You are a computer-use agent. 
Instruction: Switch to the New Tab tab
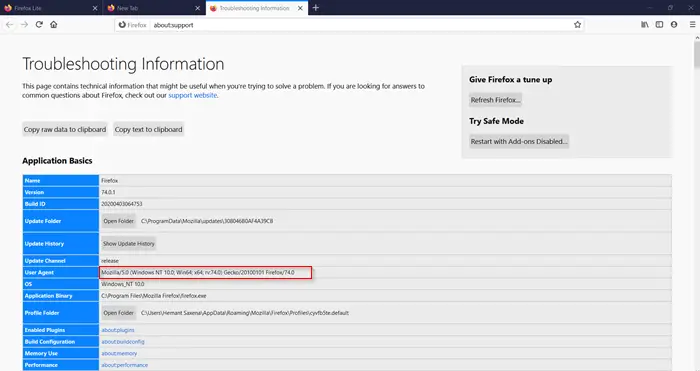click(154, 8)
